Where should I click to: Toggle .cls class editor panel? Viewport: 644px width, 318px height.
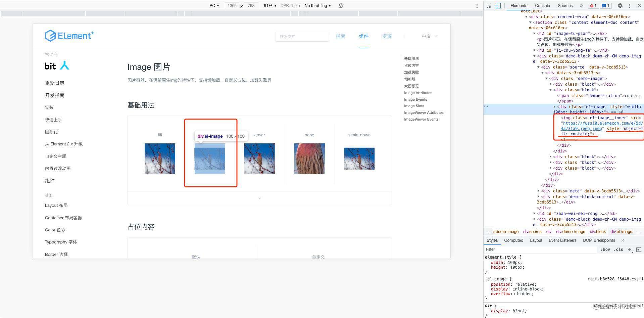pos(618,249)
